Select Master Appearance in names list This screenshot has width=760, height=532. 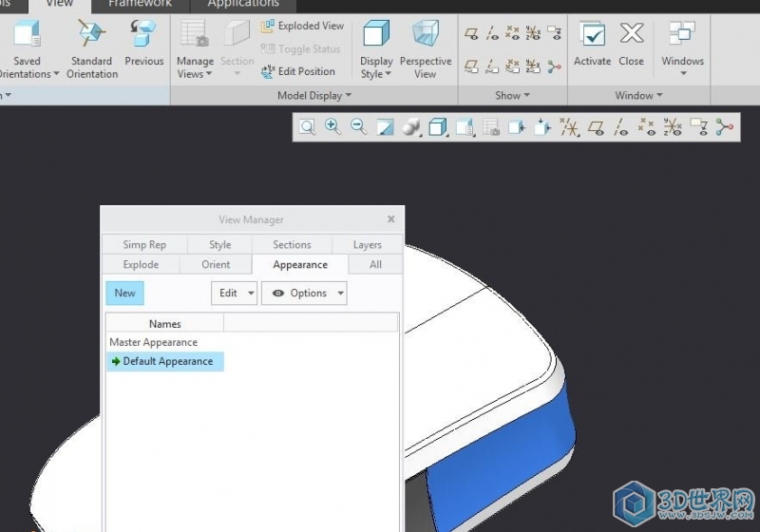(153, 342)
